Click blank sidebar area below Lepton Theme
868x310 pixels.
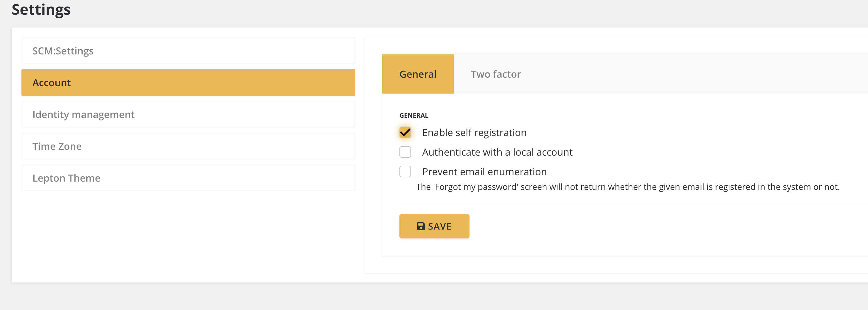point(188,236)
